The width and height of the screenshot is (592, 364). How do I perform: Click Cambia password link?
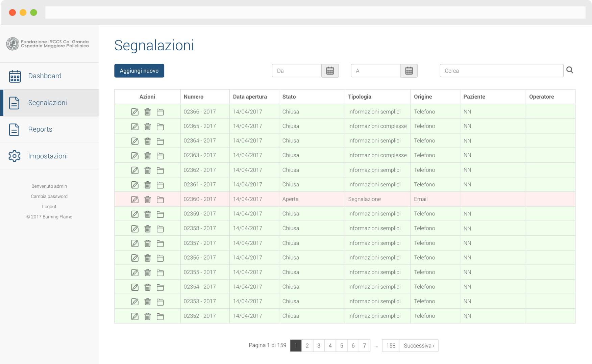pos(49,196)
